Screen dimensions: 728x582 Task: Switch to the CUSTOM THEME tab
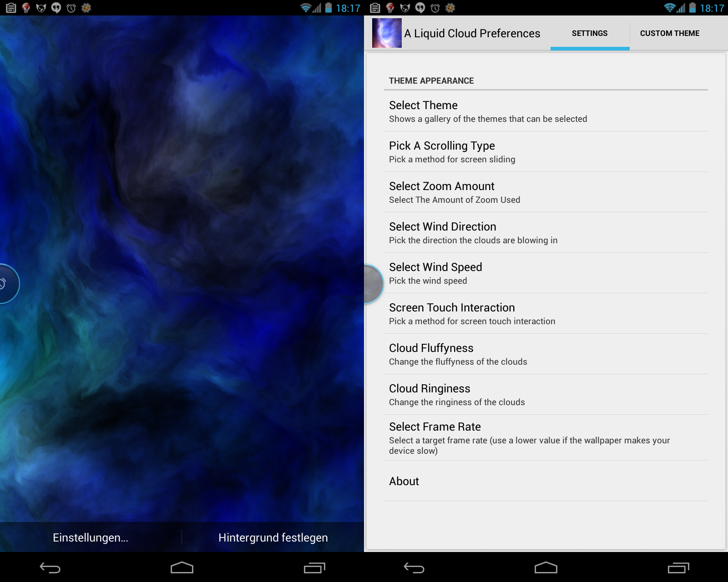tap(670, 33)
